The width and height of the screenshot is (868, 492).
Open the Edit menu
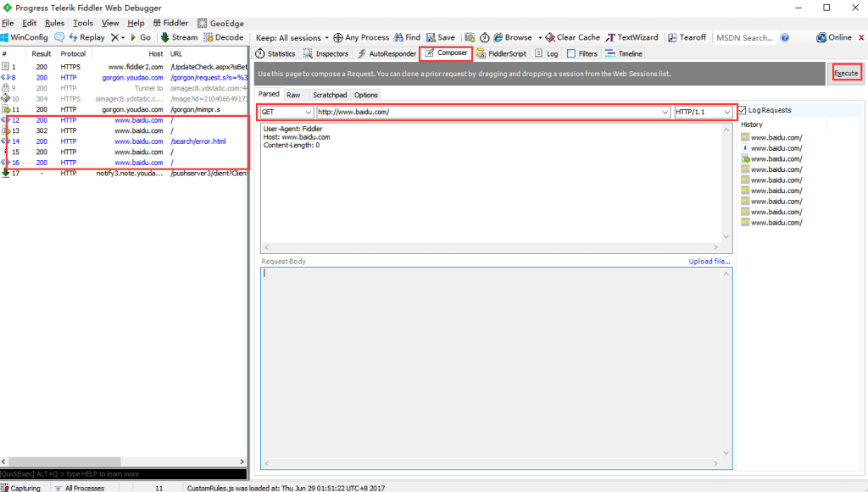(30, 23)
